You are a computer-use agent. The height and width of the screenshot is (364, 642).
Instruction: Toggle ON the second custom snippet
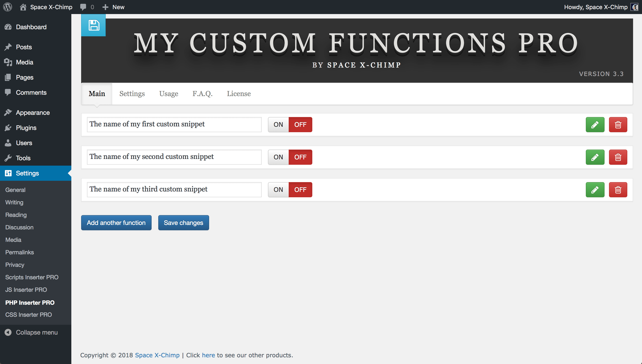[278, 157]
